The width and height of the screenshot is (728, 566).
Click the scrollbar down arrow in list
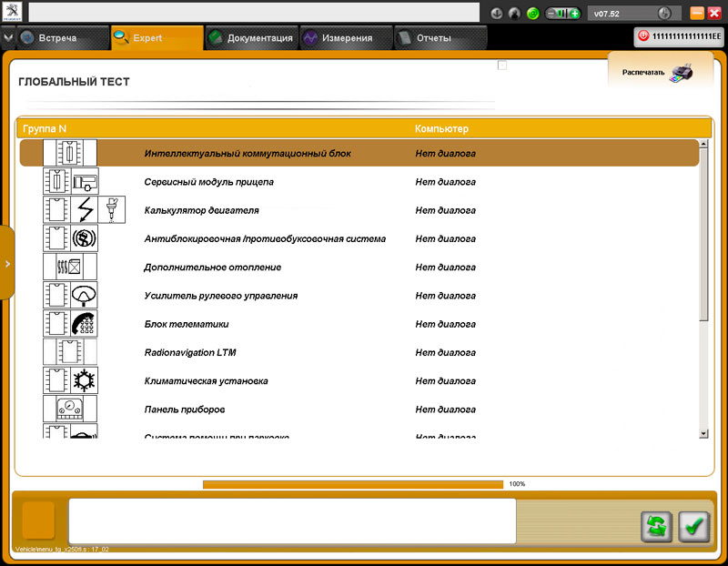tap(703, 433)
